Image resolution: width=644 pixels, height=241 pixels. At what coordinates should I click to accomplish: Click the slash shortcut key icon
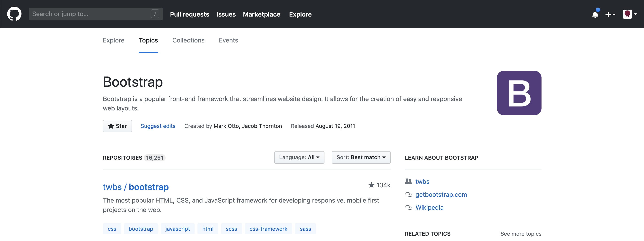[x=155, y=14]
